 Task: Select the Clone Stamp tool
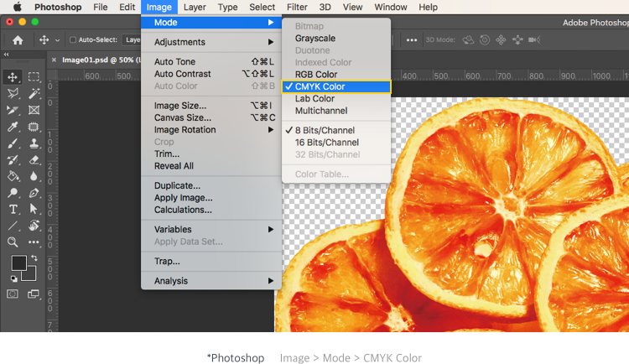point(34,143)
